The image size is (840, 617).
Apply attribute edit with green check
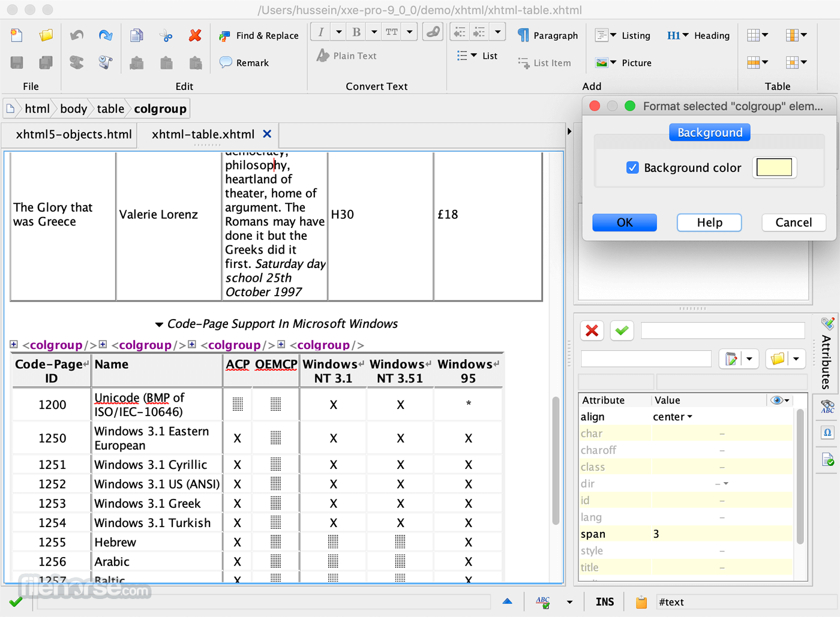622,330
